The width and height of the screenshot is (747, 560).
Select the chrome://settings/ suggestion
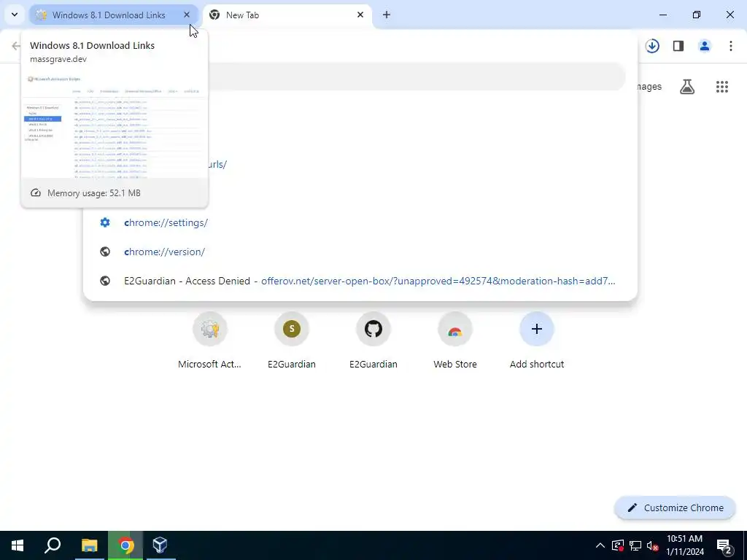pos(360,222)
